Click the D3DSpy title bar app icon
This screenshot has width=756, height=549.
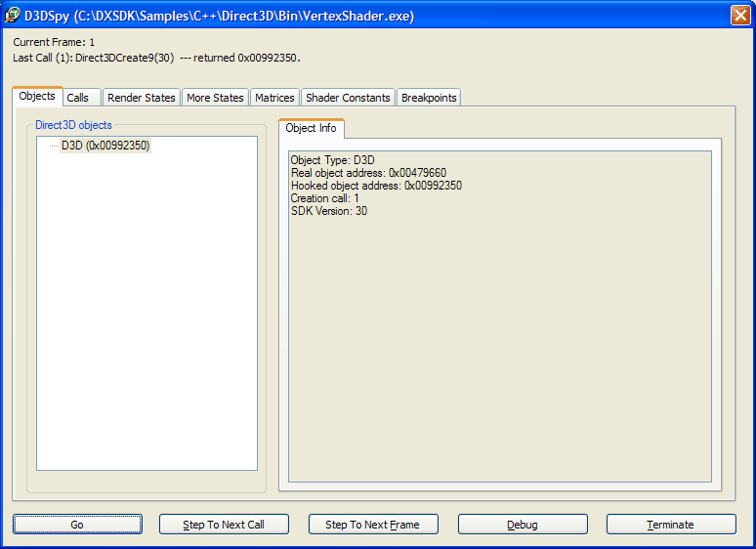tap(12, 16)
